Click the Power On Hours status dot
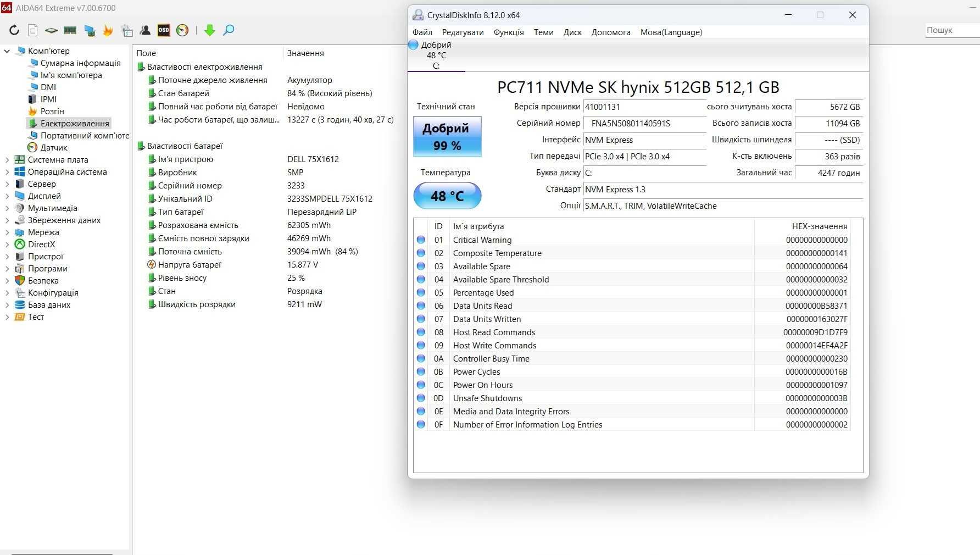 (x=421, y=385)
